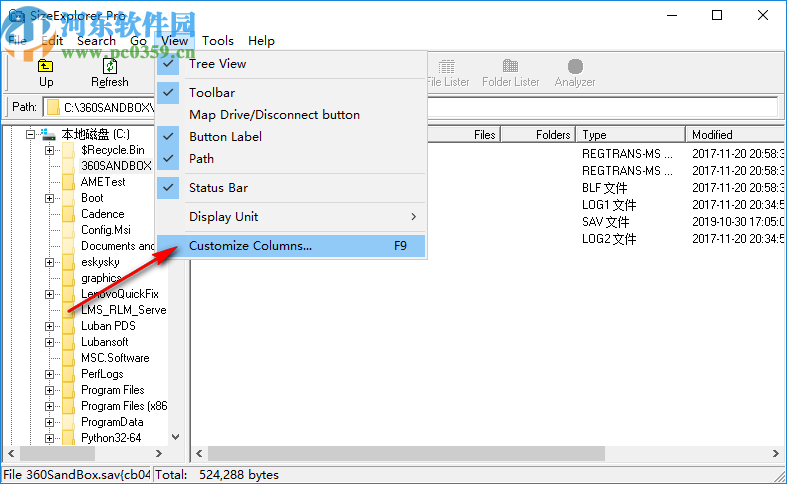Open the Go menu
The image size is (787, 484).
[139, 41]
